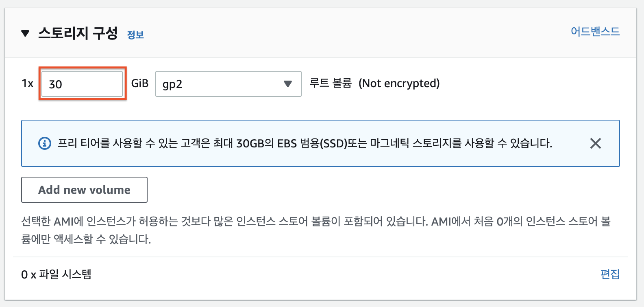The image size is (644, 307).
Task: Open the 정보 info link
Action: (135, 35)
